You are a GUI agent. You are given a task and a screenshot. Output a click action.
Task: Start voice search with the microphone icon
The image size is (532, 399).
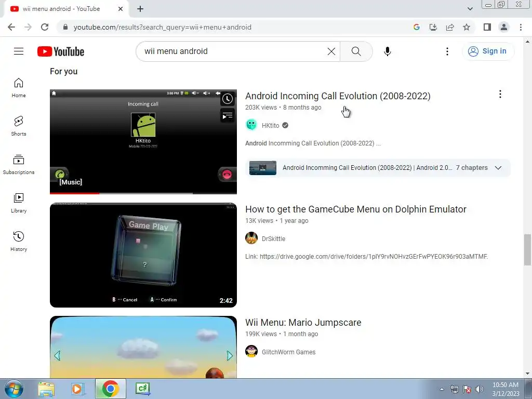(388, 51)
